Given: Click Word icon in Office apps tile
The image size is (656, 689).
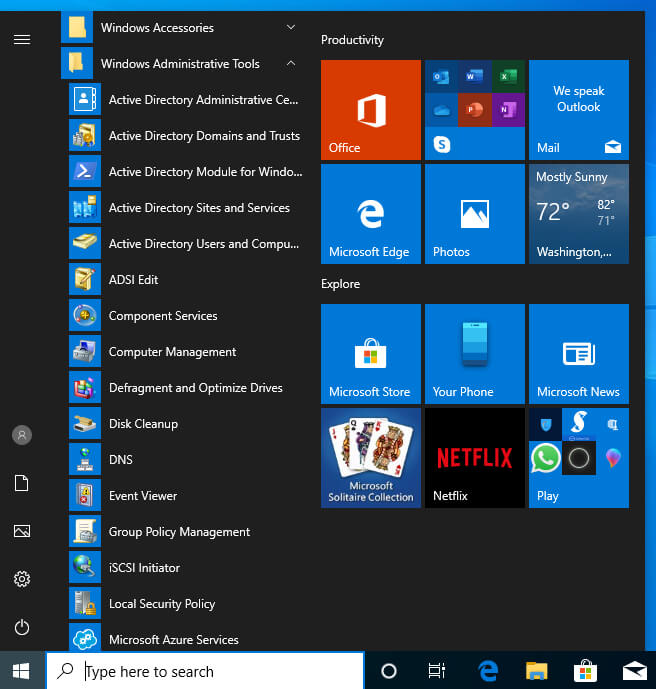Looking at the screenshot, I should pyautogui.click(x=475, y=77).
